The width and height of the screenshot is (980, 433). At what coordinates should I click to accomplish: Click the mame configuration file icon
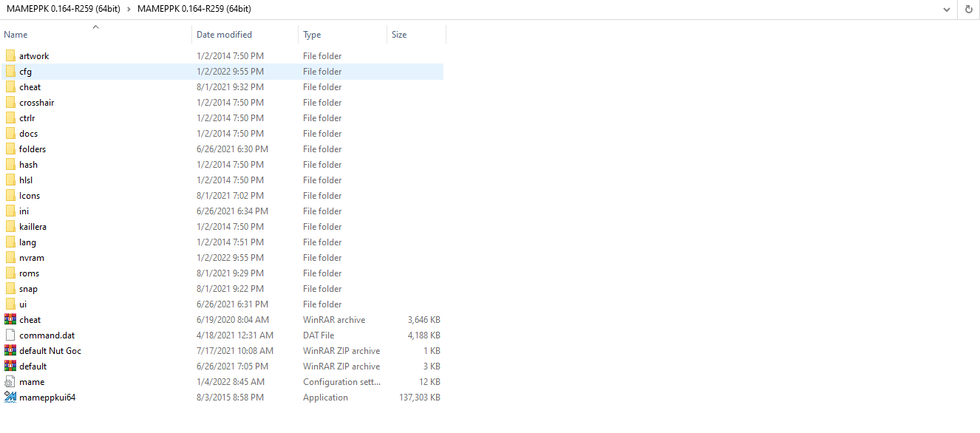pos(10,382)
